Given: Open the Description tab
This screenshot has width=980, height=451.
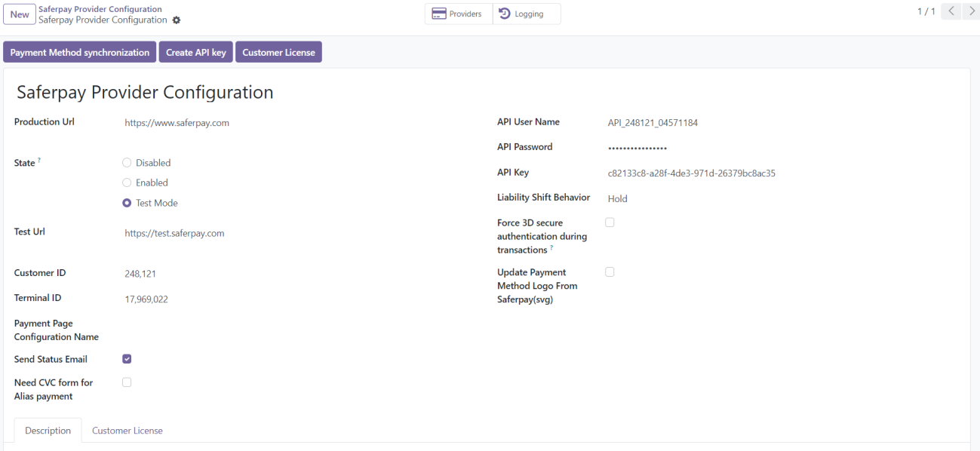Looking at the screenshot, I should click(x=48, y=431).
